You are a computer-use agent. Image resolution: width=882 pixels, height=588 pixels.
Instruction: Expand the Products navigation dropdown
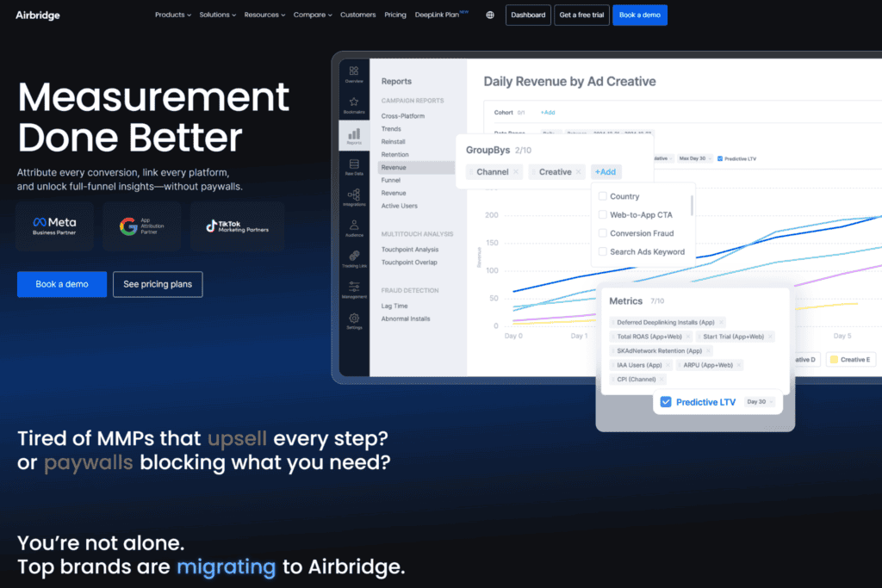point(172,15)
